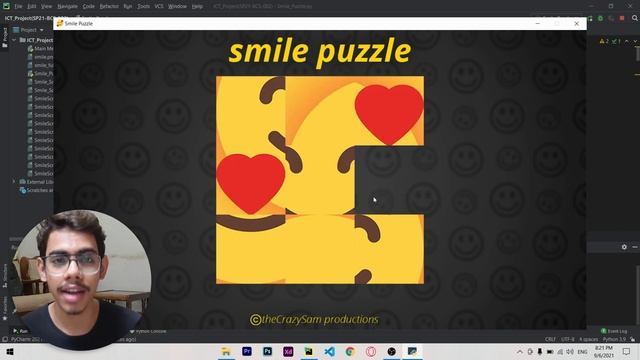Viewport: 640px width, 360px height.
Task: Open the Python Console tab
Action: click(148, 331)
